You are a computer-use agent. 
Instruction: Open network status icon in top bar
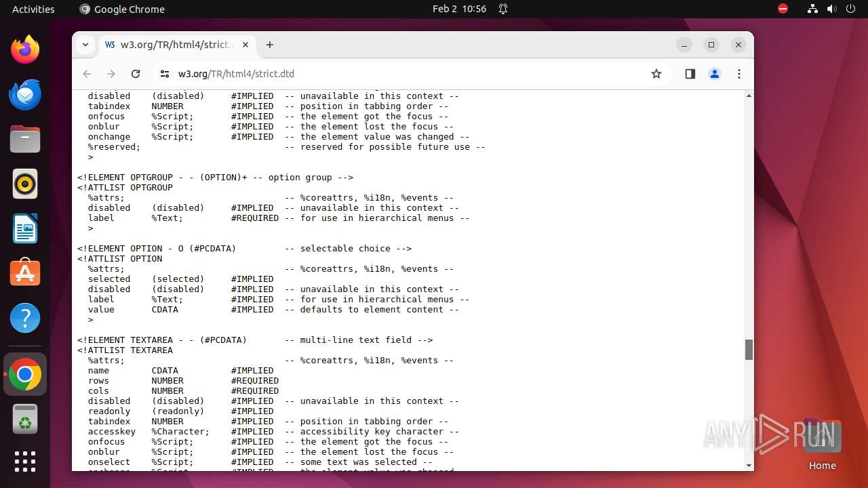(x=812, y=9)
